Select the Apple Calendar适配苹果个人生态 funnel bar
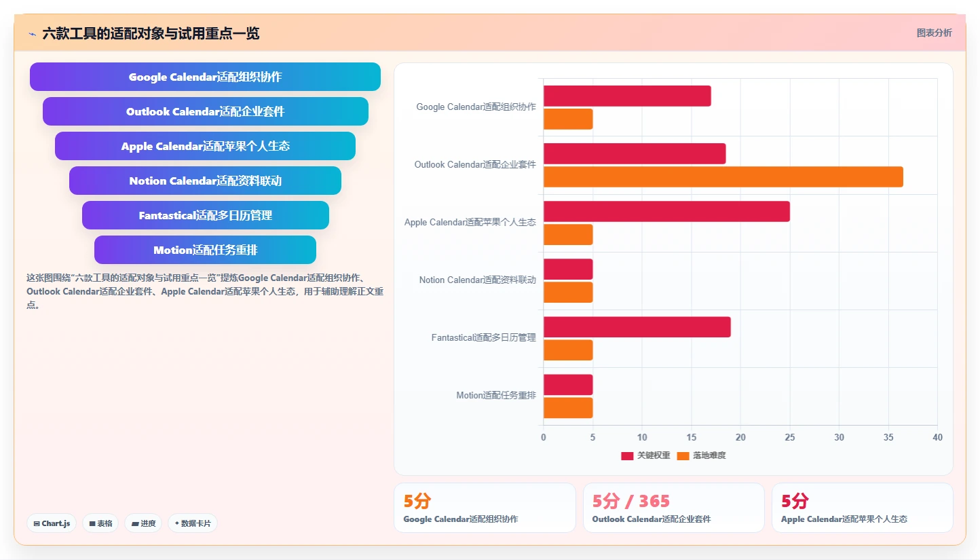 pyautogui.click(x=205, y=146)
